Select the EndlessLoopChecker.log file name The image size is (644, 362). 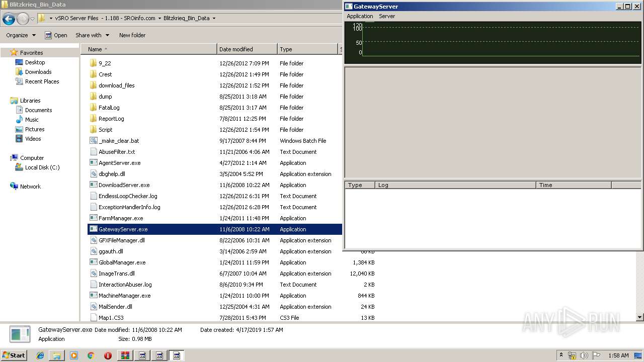pos(128,196)
